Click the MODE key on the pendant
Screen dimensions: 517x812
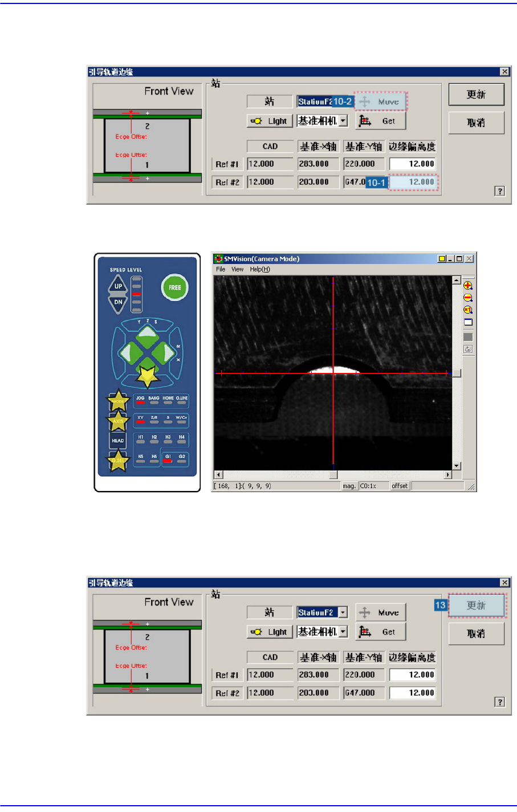click(118, 401)
